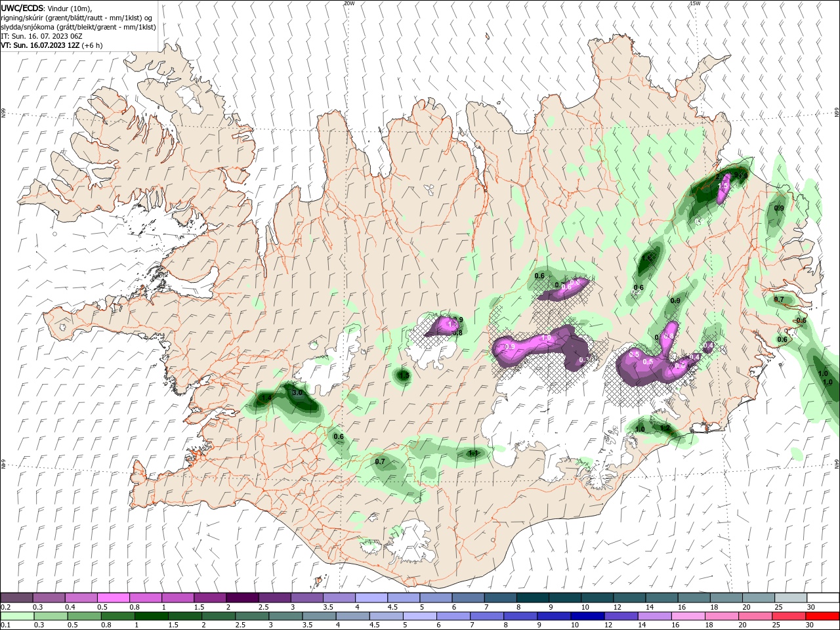Click the dark green rain swatch at 1
The width and height of the screenshot is (840, 630).
coord(151,616)
